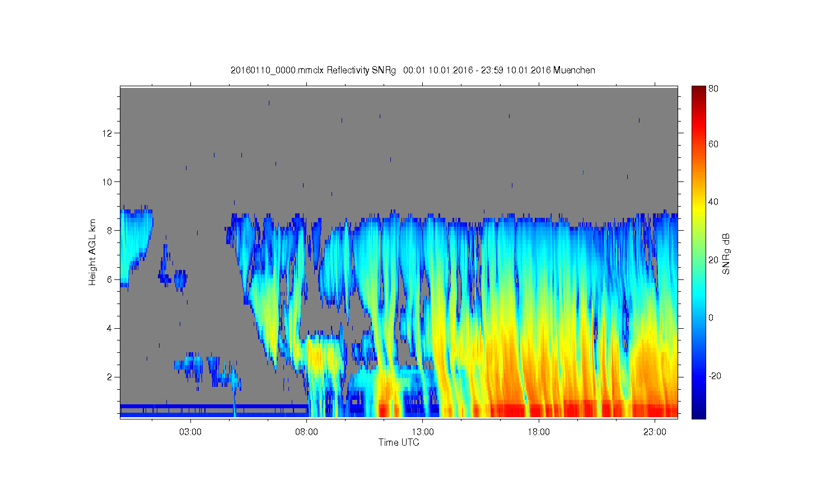The height and width of the screenshot is (504, 840).
Task: Click the SNRg colorbar gradient strip
Action: pos(698,252)
